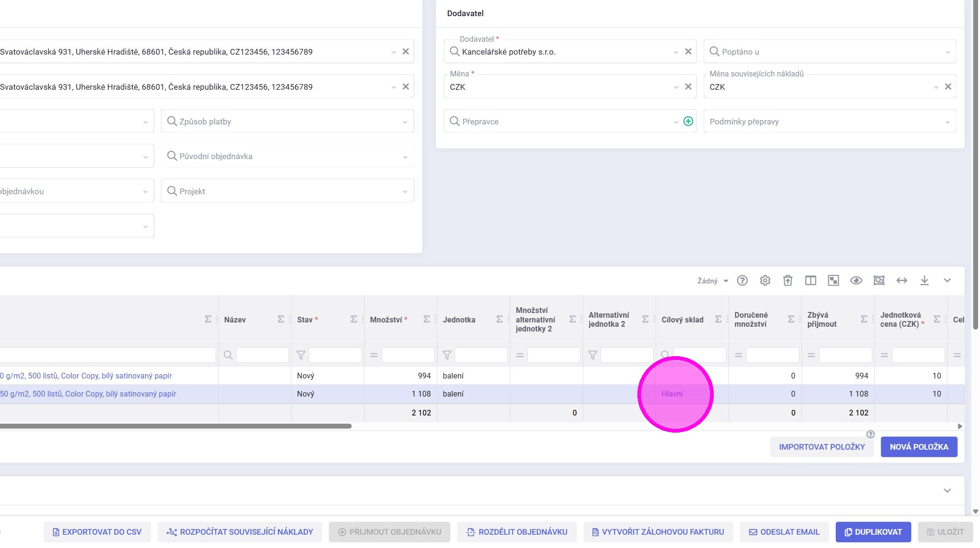Click the horizontal arrows fit-width icon
The image size is (980, 548).
click(x=901, y=281)
